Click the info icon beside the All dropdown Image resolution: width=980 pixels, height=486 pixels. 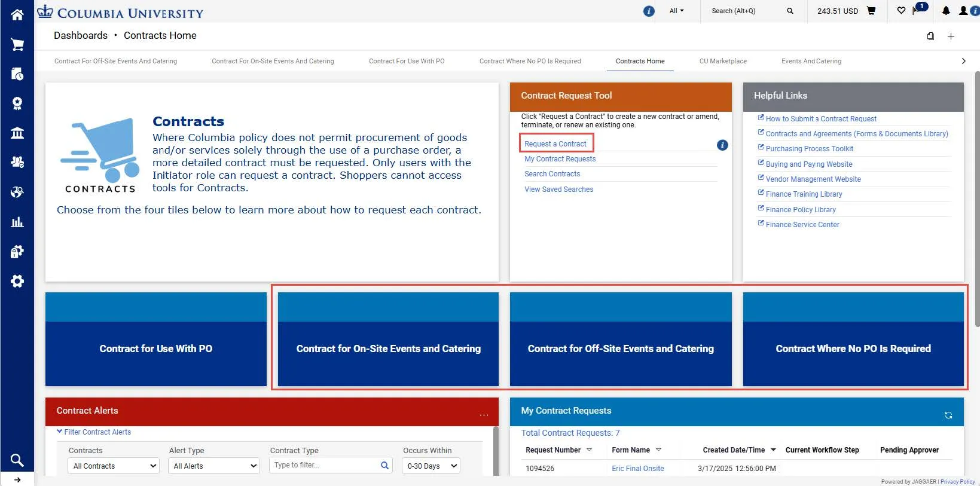(x=649, y=11)
